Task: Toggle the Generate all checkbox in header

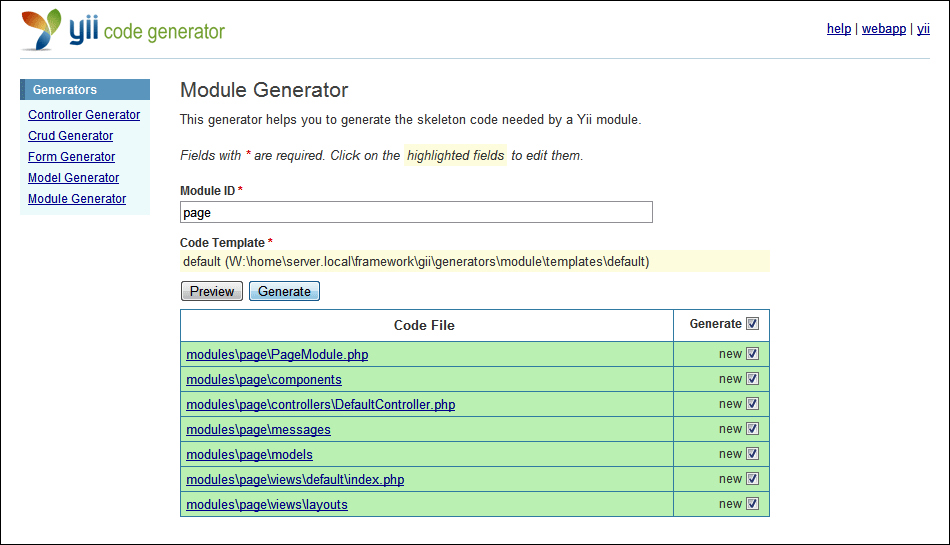Action: click(x=753, y=324)
